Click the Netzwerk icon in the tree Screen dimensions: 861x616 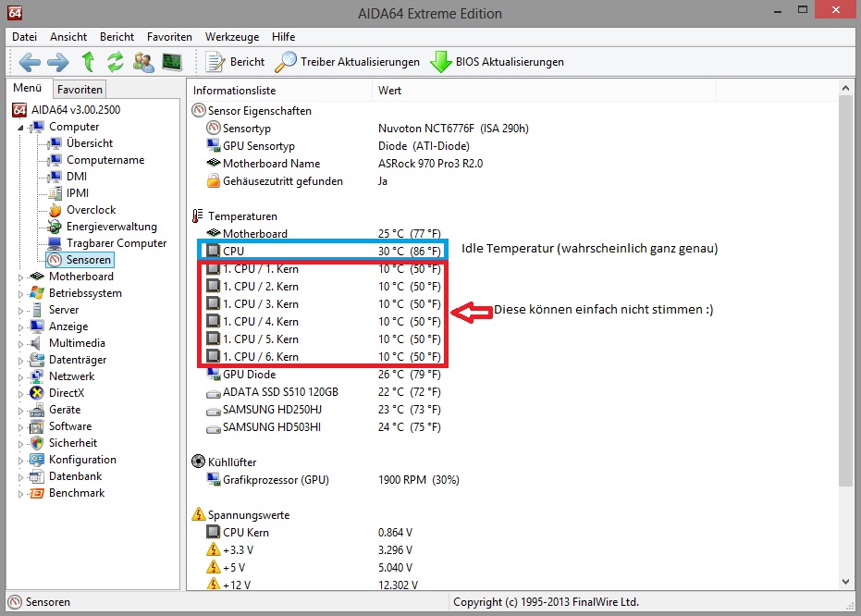point(37,376)
